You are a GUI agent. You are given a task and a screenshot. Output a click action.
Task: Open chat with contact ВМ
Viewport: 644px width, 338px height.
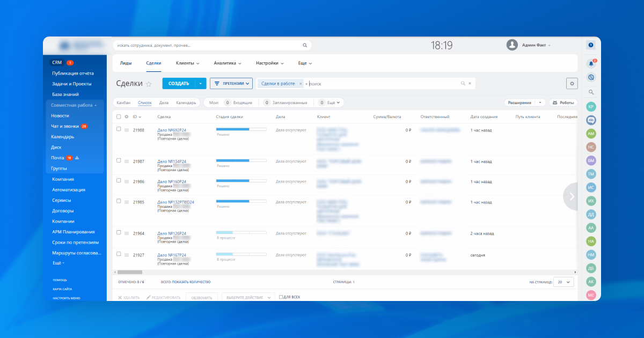coord(591,160)
